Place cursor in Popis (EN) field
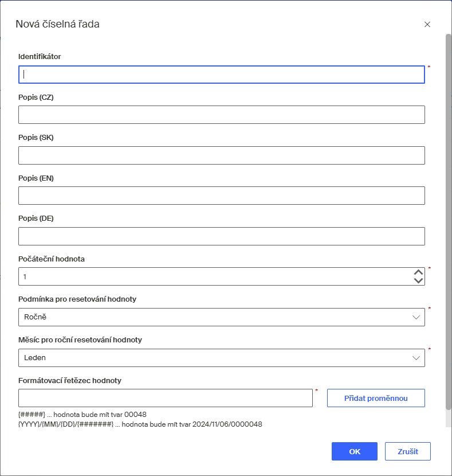This screenshot has height=476, width=452. (221, 196)
